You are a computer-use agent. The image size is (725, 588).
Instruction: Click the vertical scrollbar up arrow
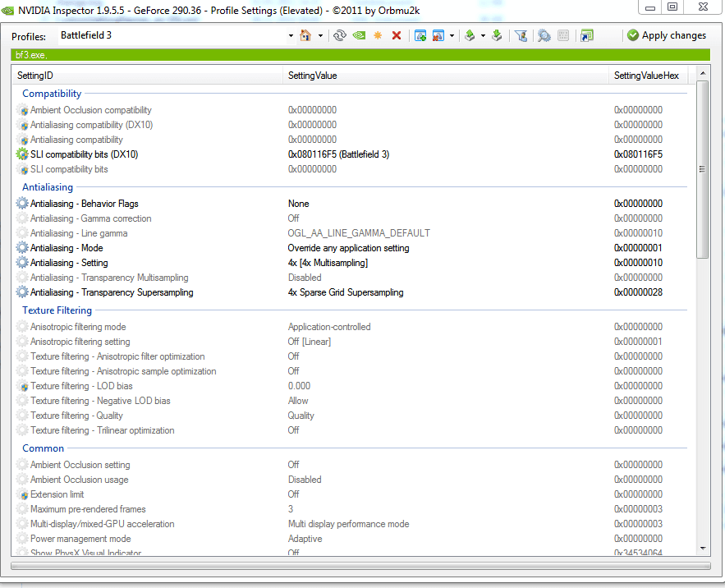[703, 74]
